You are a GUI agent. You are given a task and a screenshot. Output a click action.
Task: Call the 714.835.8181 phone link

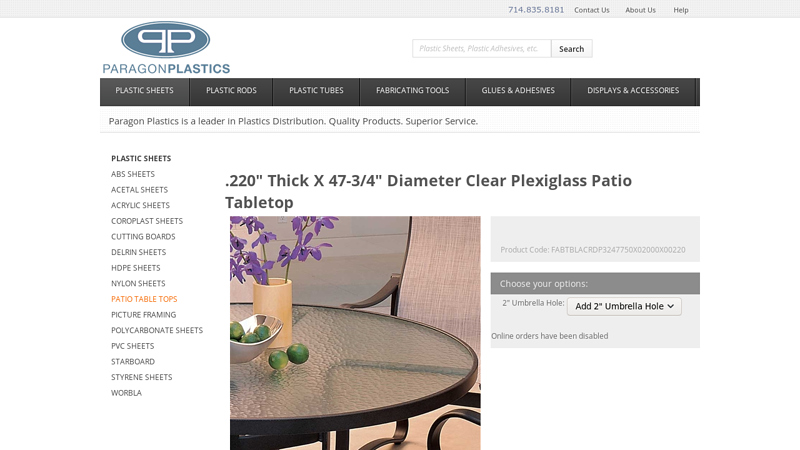tap(536, 10)
